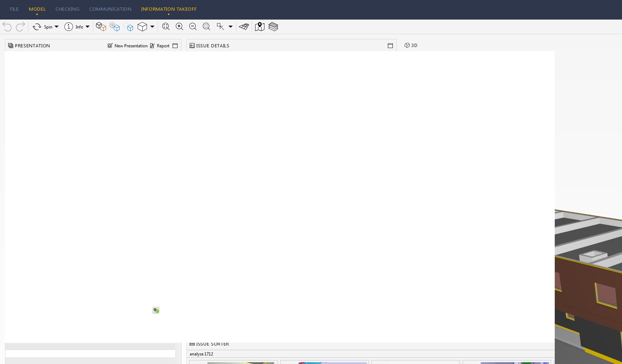Maximize the Issue Details panel
The width and height of the screenshot is (622, 364).
(390, 46)
